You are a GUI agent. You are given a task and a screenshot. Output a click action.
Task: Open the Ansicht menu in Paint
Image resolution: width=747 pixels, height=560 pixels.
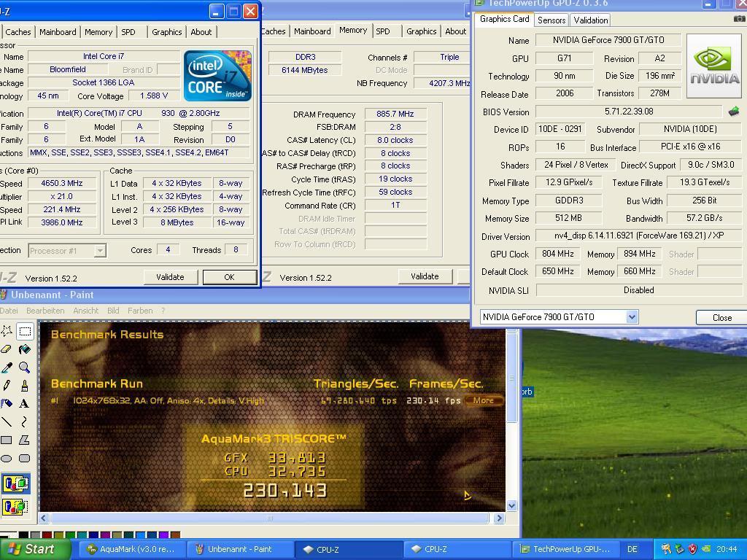86,311
